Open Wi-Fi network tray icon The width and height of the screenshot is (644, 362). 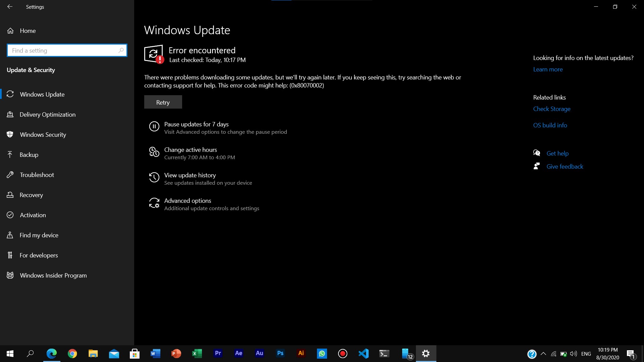pyautogui.click(x=554, y=354)
